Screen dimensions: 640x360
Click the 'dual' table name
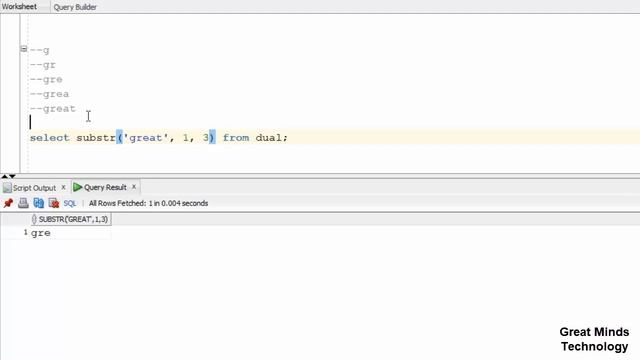(269, 138)
